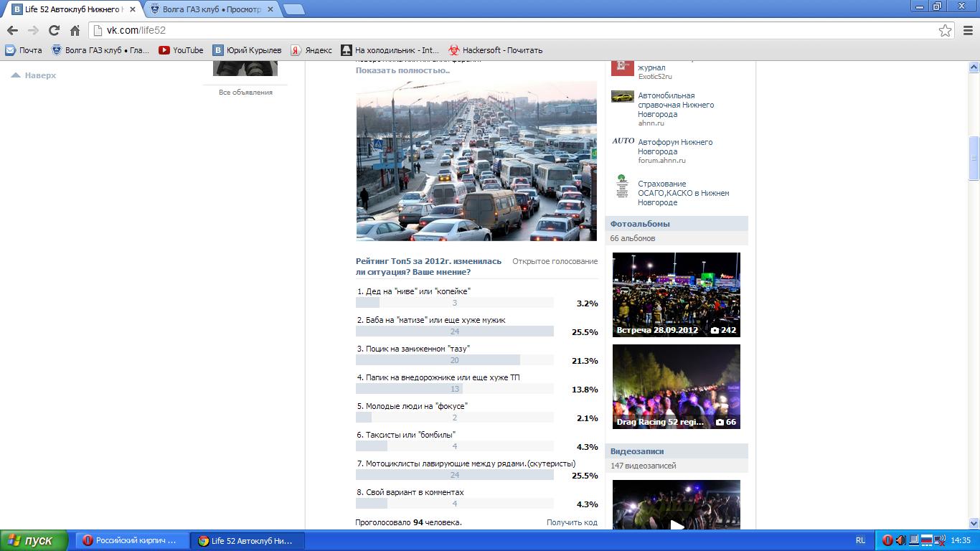Click the Получить код link

coord(572,522)
